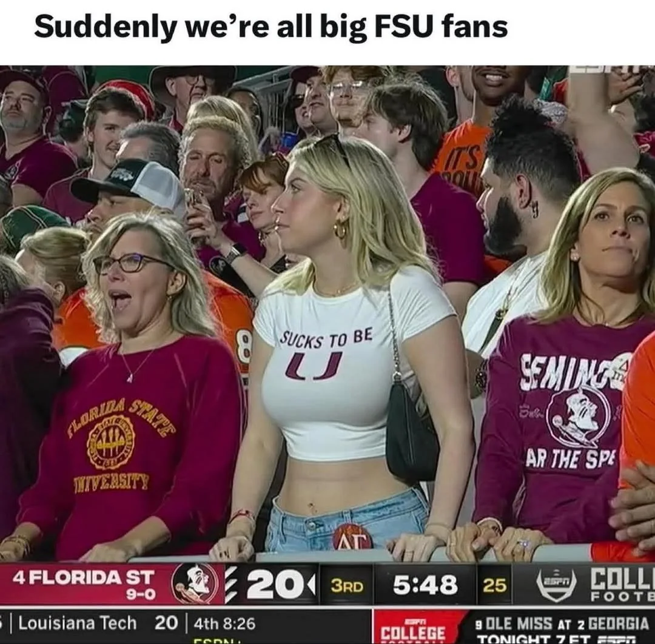Click the meme caption about FSU fans
The image size is (655, 644).
[270, 27]
